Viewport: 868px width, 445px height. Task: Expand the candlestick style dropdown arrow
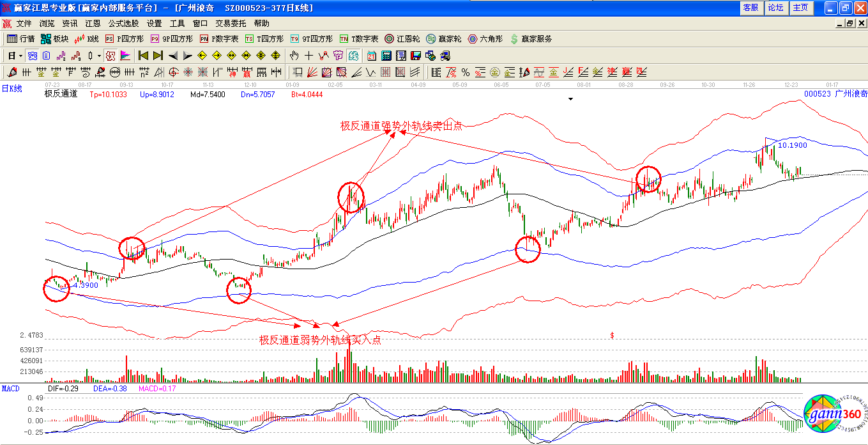click(99, 56)
